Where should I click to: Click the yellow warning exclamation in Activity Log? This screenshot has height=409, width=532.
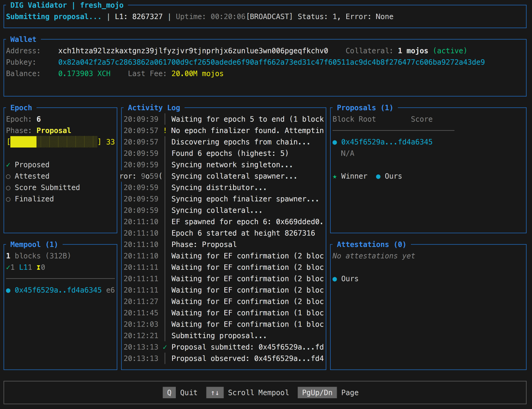click(x=165, y=131)
